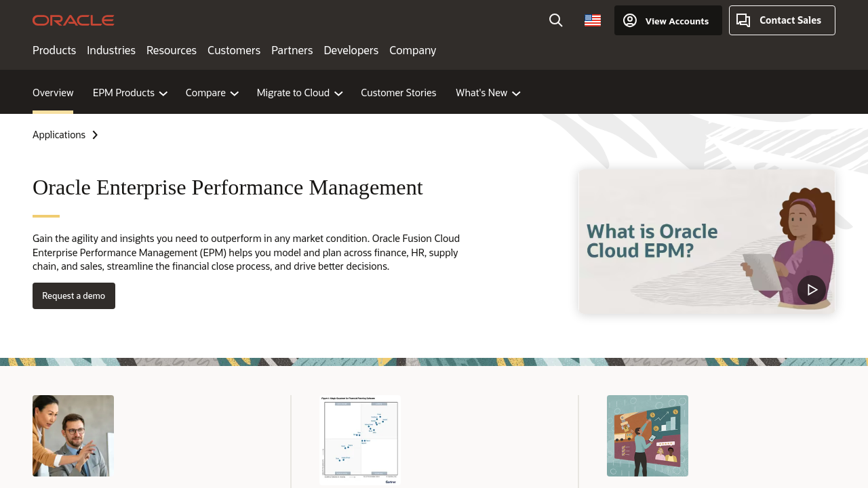Click the chevron next to Applications breadcrumb
868x488 pixels.
[x=95, y=135]
